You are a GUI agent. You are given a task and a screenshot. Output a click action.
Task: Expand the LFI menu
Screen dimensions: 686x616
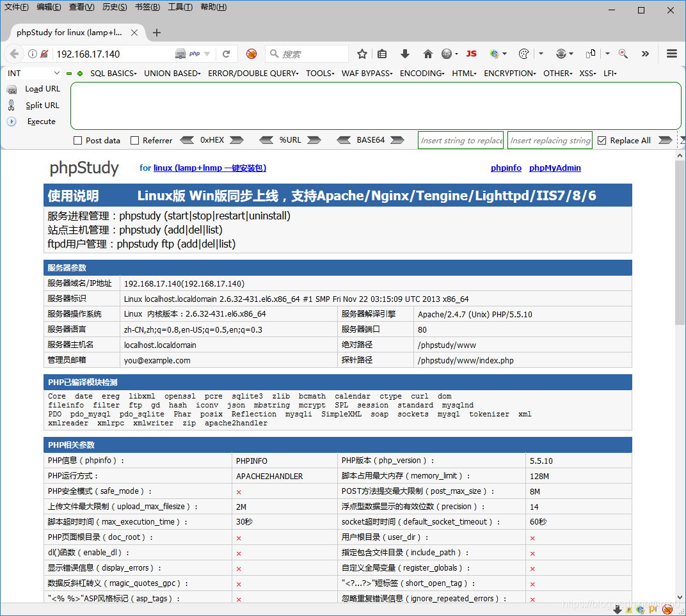(x=610, y=74)
